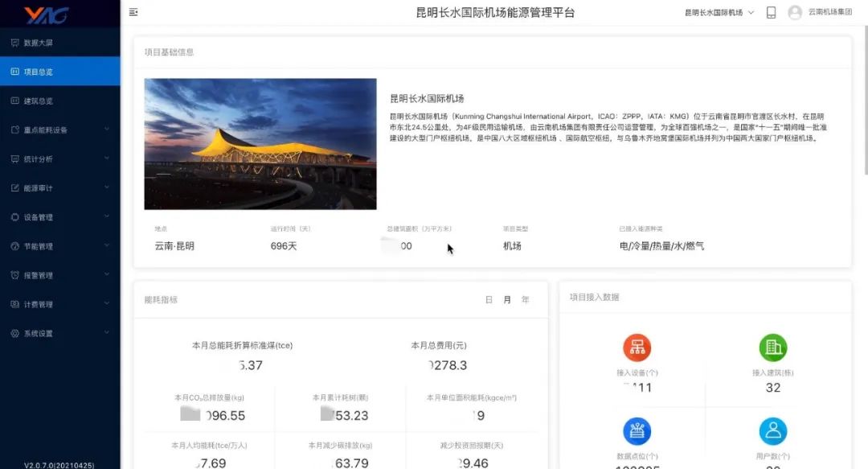Click the 节能管理 gauge icon

click(x=15, y=246)
